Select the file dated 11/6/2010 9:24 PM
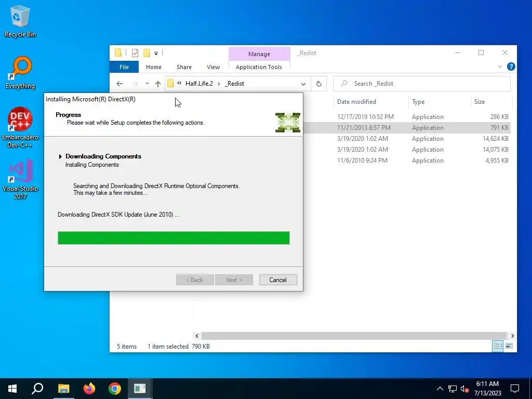532x399 pixels. pyautogui.click(x=407, y=160)
